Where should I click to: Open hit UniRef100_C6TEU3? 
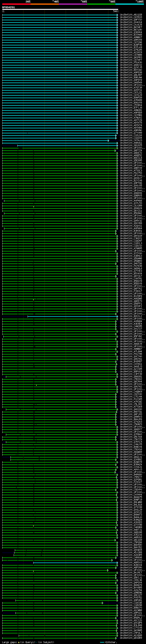pyautogui.click(x=131, y=17)
